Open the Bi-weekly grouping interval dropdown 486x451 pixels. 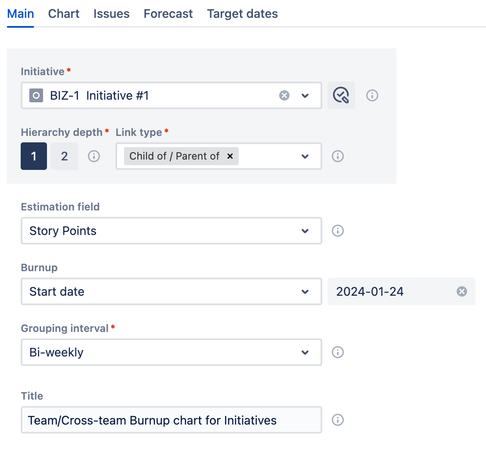pyautogui.click(x=171, y=352)
